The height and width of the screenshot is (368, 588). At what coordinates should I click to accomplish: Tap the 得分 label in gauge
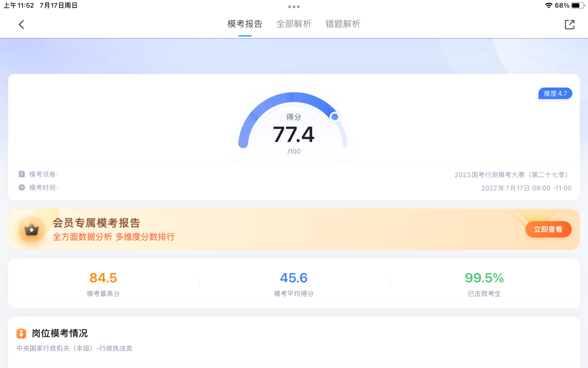pos(294,117)
